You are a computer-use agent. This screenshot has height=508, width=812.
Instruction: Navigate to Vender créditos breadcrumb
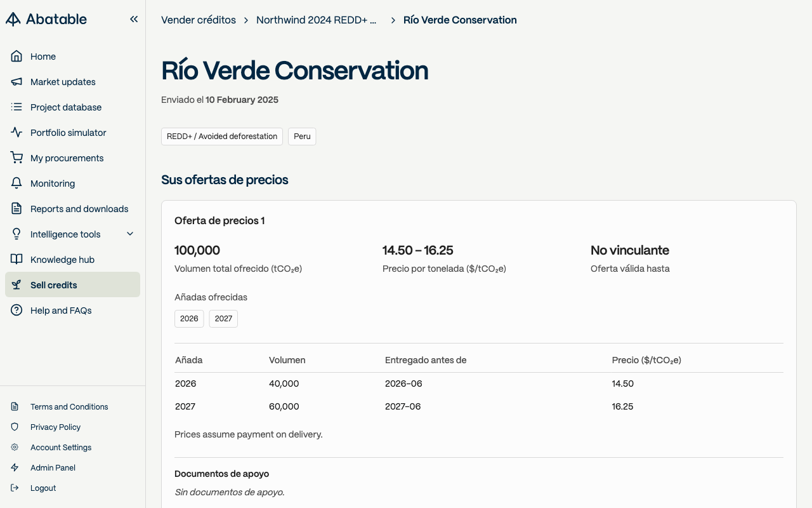tap(199, 20)
